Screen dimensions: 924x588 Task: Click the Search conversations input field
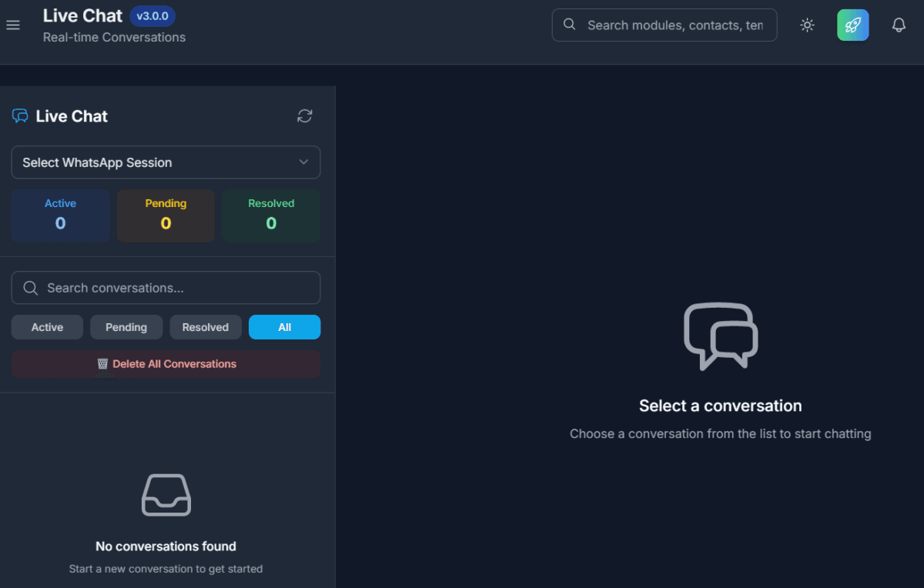(166, 287)
